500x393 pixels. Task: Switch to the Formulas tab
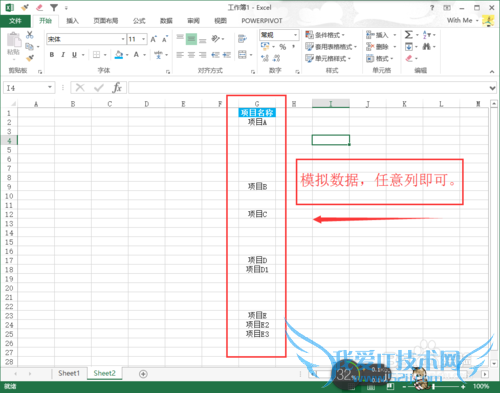coord(139,21)
